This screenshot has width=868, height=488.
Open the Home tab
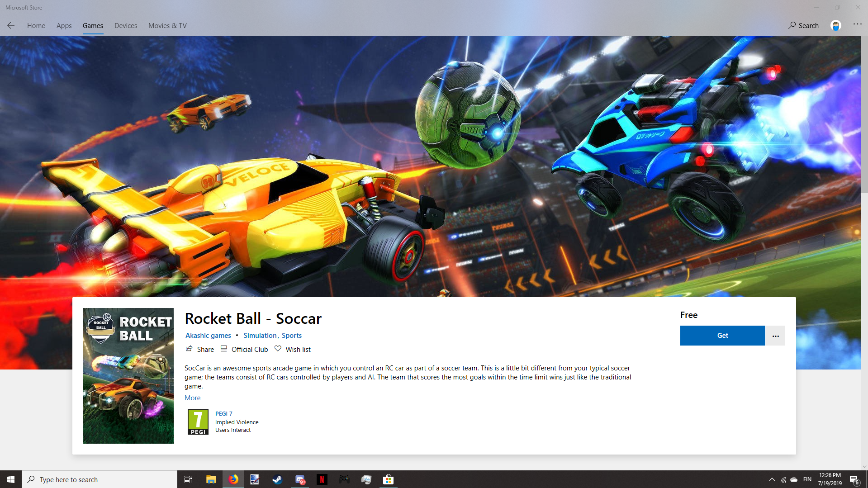[x=36, y=25]
